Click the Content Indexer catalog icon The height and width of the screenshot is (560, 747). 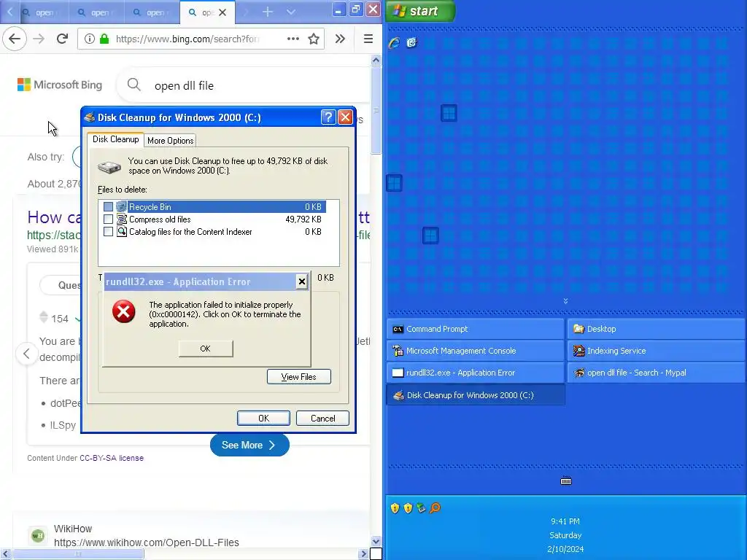coord(122,231)
